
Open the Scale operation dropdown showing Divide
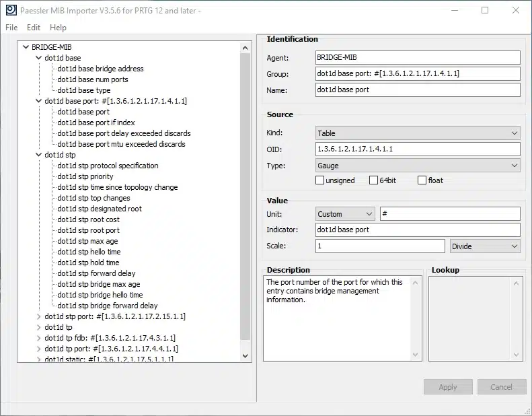point(485,246)
